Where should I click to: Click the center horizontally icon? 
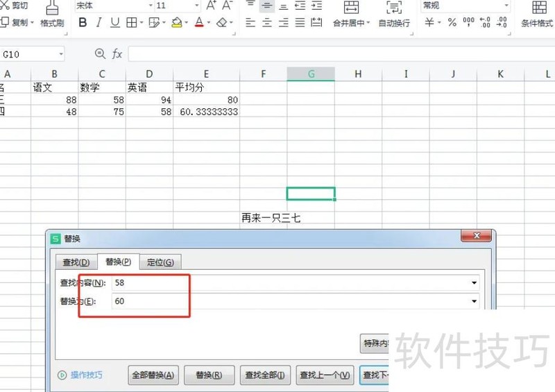click(x=267, y=23)
